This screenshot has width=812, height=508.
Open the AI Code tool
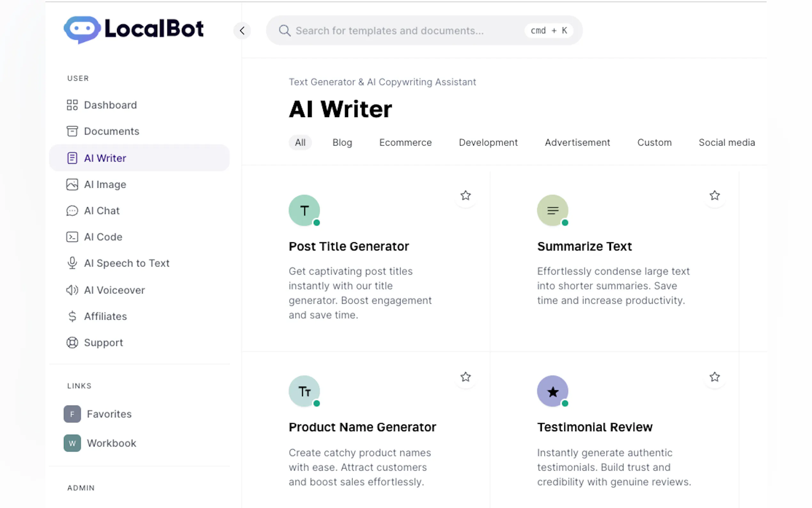tap(103, 237)
